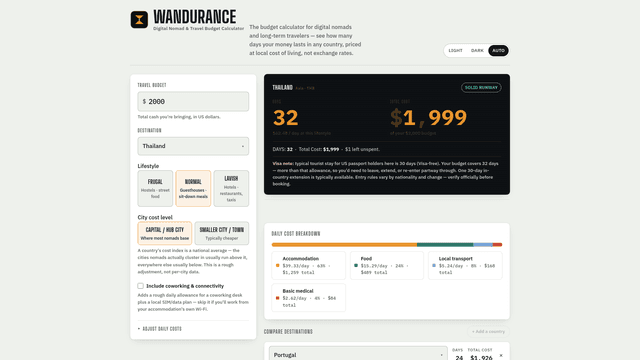Select Smaller City / Town cost level
Viewport: 640px width, 360px height.
pyautogui.click(x=222, y=233)
